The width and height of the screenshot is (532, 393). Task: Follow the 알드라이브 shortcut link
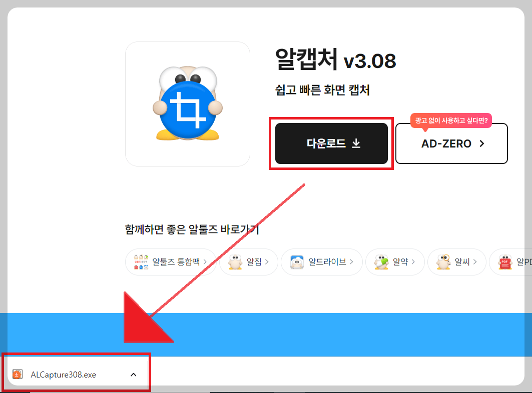(x=322, y=261)
